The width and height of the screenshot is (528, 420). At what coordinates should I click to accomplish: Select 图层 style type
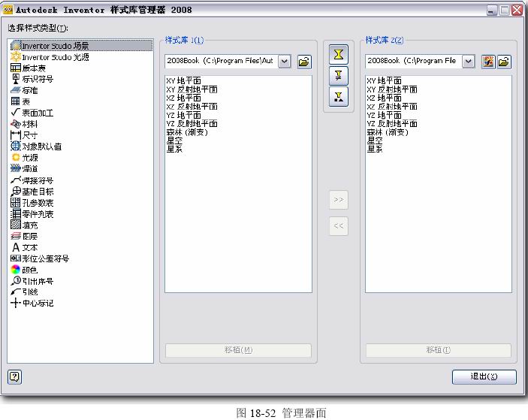pos(24,236)
